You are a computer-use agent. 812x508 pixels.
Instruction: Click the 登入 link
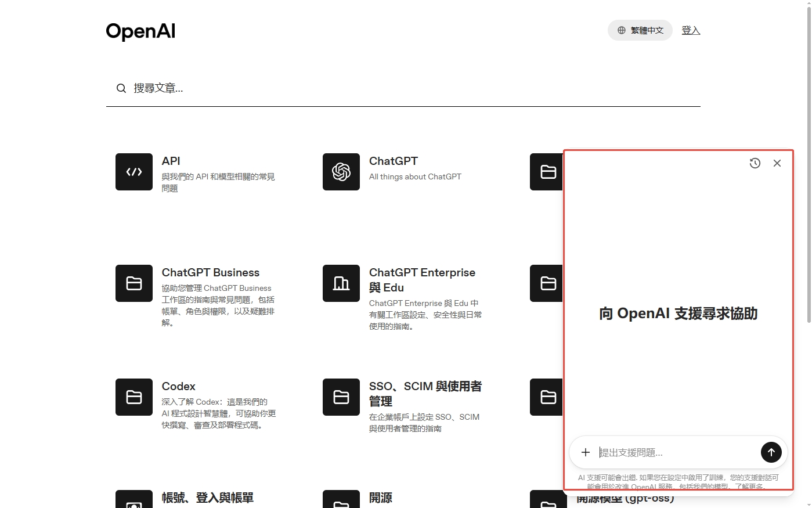[x=691, y=30]
